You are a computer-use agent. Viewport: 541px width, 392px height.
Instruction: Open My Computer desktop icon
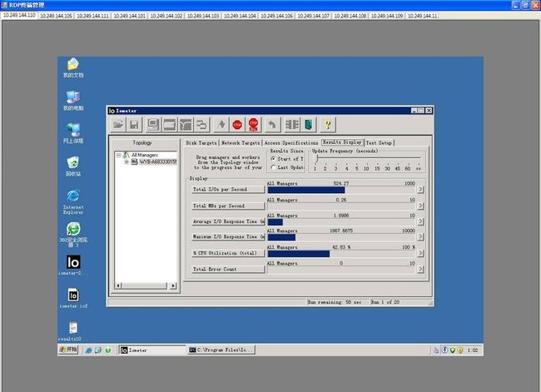(73, 101)
